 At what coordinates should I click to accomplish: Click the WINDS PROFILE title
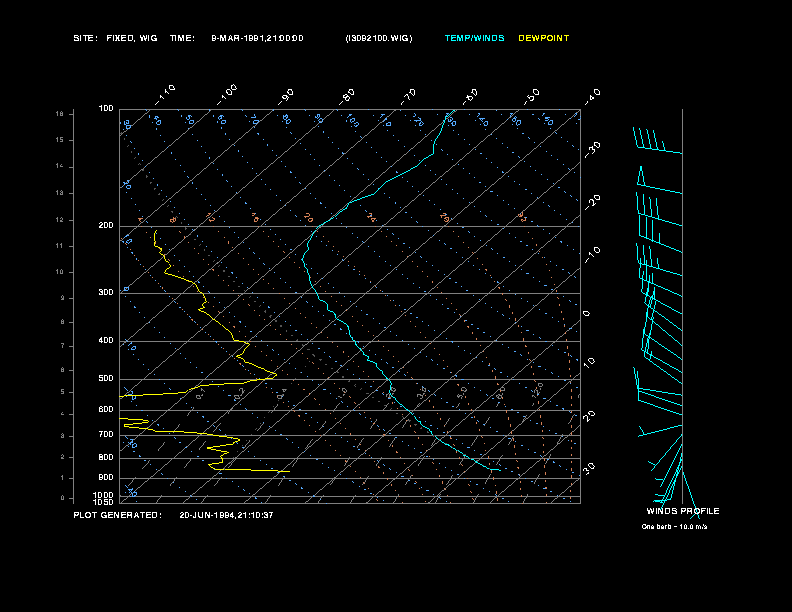683,511
